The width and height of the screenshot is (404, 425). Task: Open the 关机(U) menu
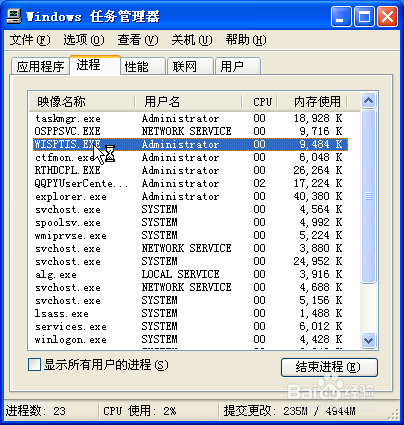tap(192, 40)
